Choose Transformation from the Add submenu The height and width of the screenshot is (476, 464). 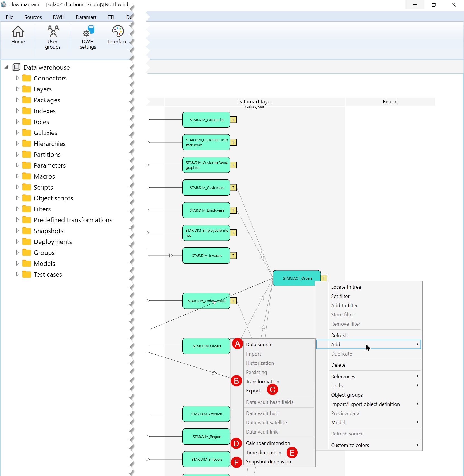[x=262, y=381]
